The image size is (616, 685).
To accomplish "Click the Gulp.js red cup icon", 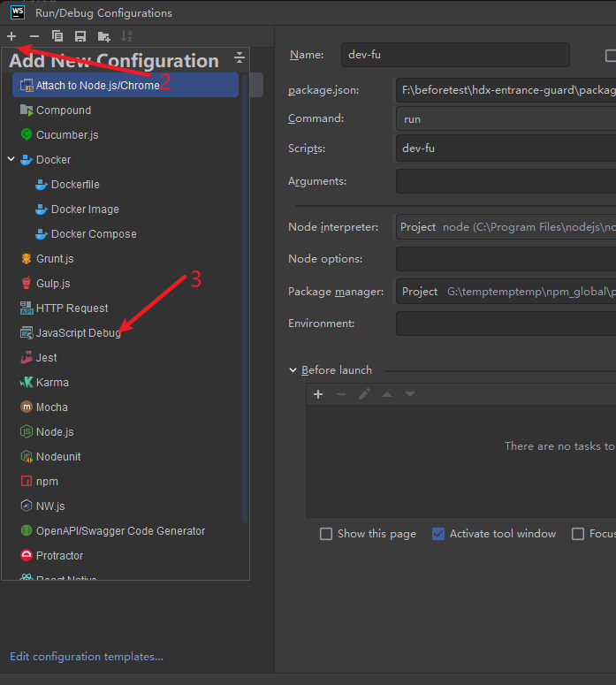I will point(27,283).
